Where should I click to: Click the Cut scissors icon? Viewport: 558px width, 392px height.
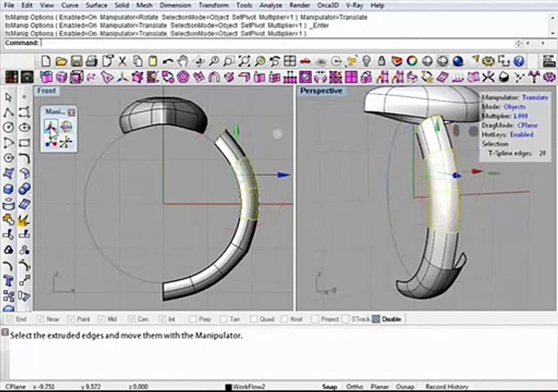pyautogui.click(x=123, y=61)
